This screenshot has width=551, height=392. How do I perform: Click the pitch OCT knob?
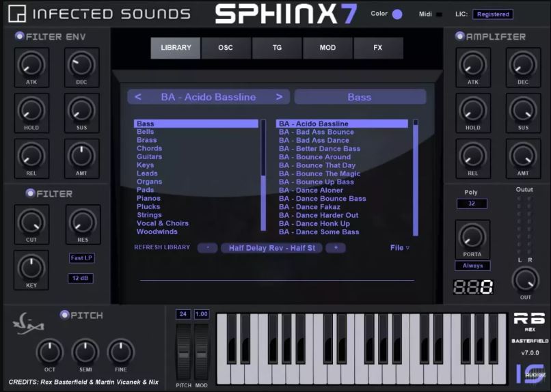(x=49, y=352)
